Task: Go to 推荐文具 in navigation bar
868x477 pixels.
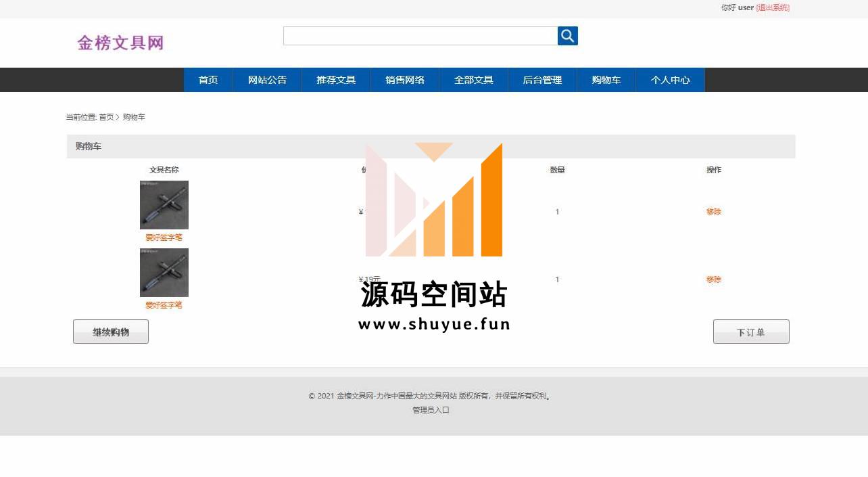Action: 336,80
